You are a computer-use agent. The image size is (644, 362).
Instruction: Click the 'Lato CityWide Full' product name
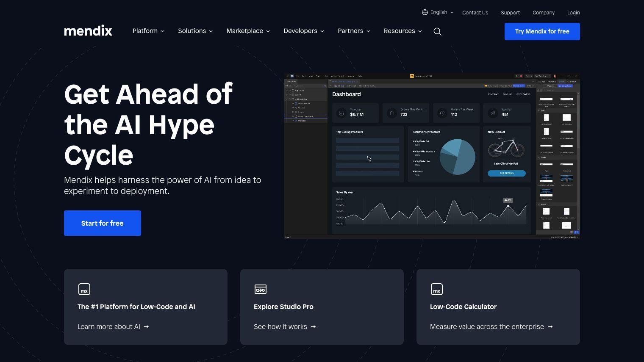(506, 163)
